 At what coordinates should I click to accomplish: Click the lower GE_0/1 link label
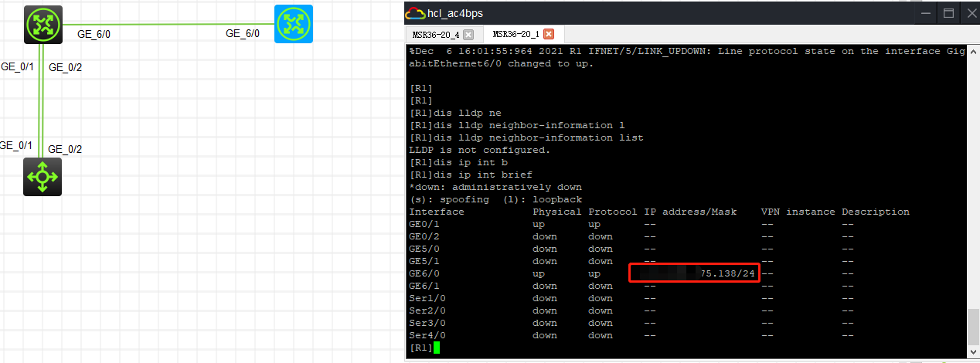click(16, 145)
